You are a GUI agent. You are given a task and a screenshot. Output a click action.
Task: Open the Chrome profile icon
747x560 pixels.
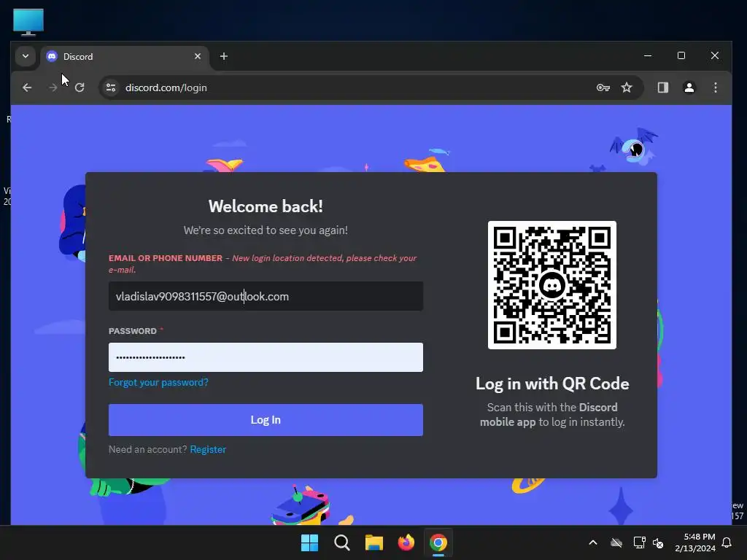click(689, 87)
